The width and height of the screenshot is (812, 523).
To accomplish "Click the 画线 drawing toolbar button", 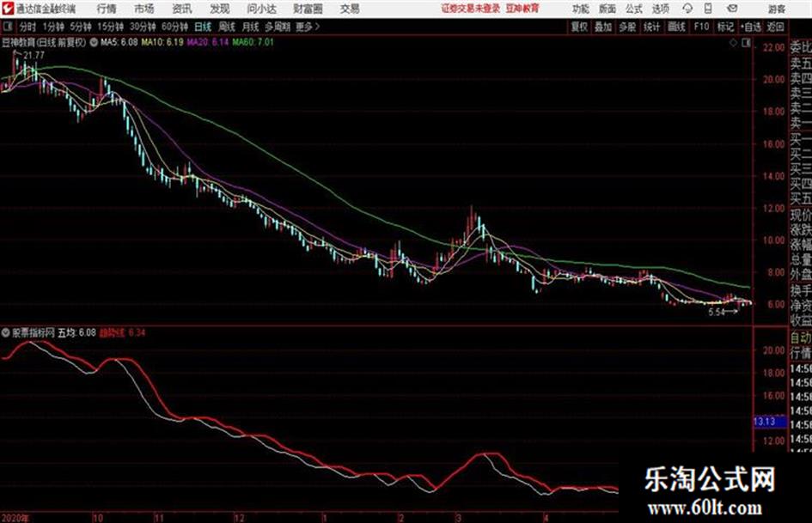I will coord(676,27).
